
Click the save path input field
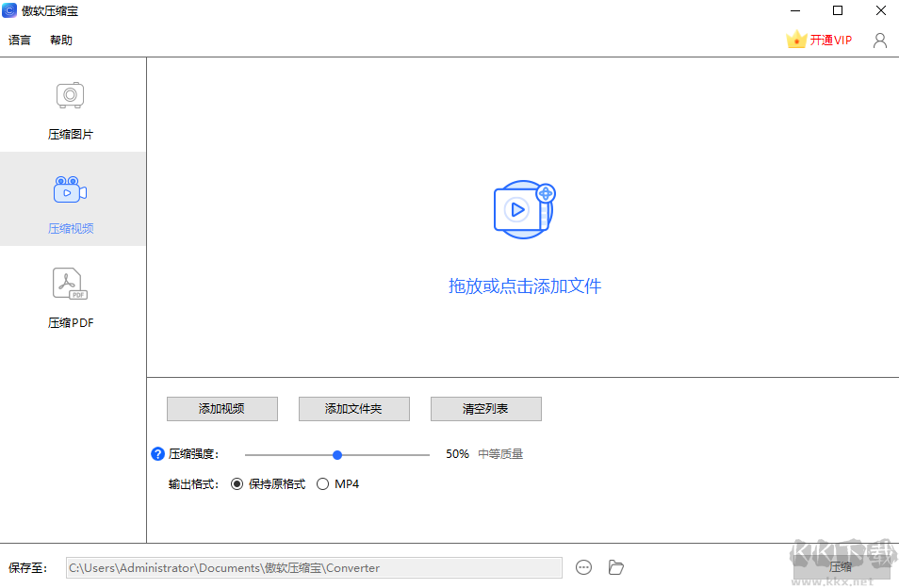[x=314, y=567]
